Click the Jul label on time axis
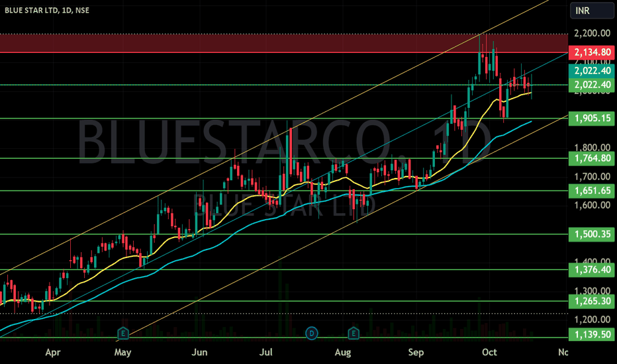617x364 pixels. click(266, 352)
